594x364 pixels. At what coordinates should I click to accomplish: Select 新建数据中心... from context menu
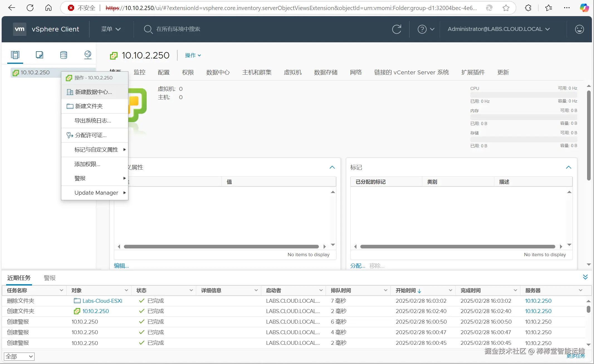pos(93,92)
